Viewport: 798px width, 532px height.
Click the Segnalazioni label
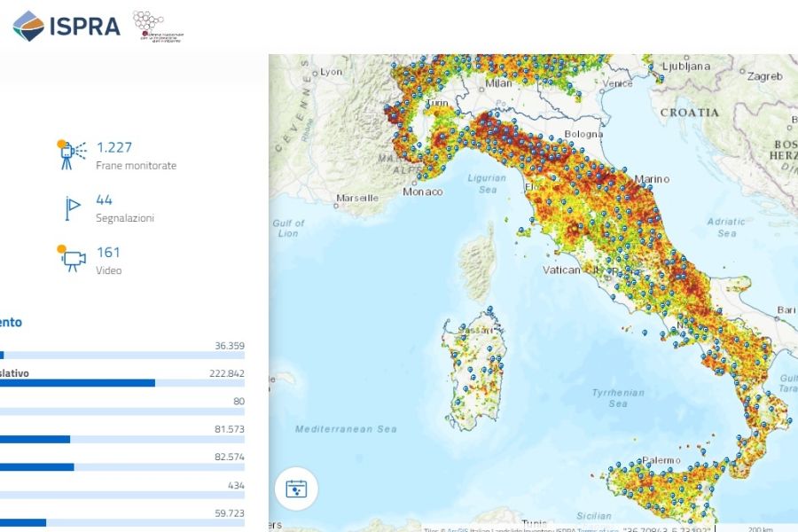pyautogui.click(x=124, y=218)
